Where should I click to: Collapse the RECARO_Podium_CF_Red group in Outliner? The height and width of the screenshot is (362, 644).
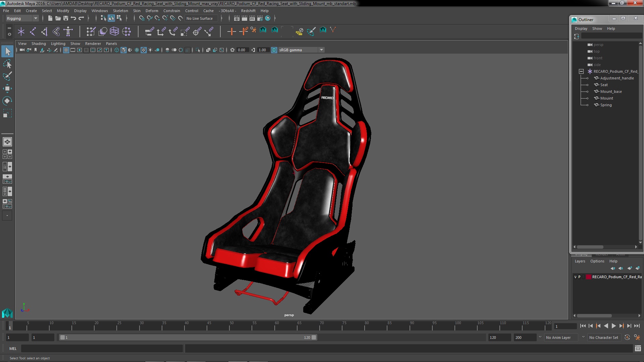pyautogui.click(x=581, y=71)
